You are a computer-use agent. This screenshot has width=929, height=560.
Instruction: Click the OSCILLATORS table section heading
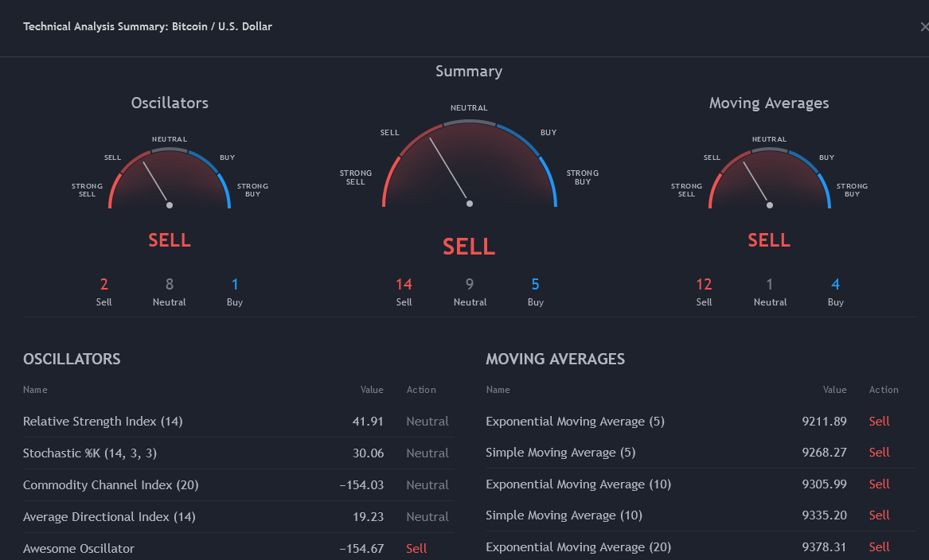[x=72, y=360]
